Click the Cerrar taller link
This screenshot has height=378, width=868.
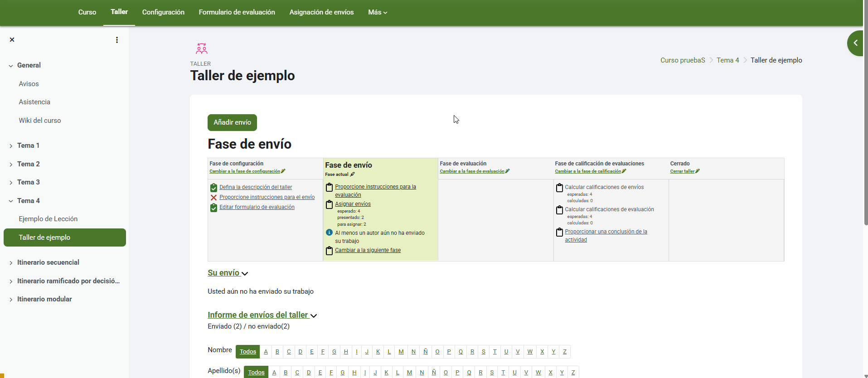(x=682, y=171)
